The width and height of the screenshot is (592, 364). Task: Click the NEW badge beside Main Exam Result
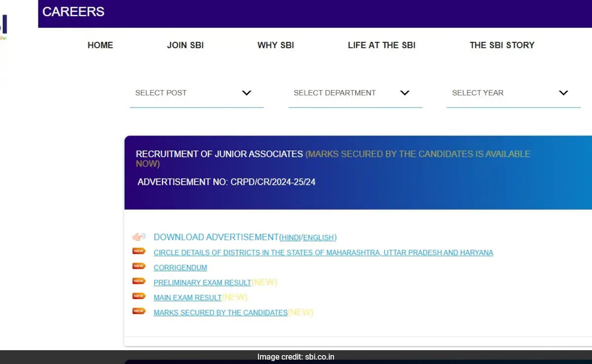(x=139, y=296)
